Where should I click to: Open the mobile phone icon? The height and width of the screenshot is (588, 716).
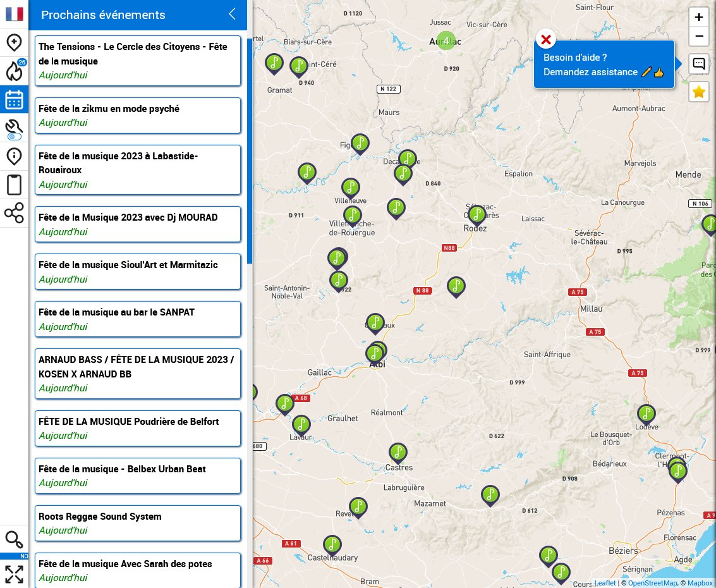(14, 185)
